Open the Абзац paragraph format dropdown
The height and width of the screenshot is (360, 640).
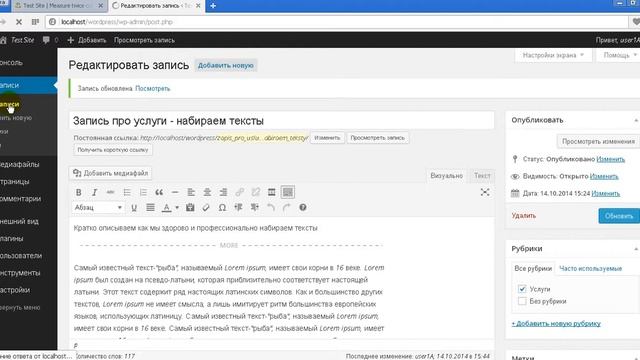(98, 208)
